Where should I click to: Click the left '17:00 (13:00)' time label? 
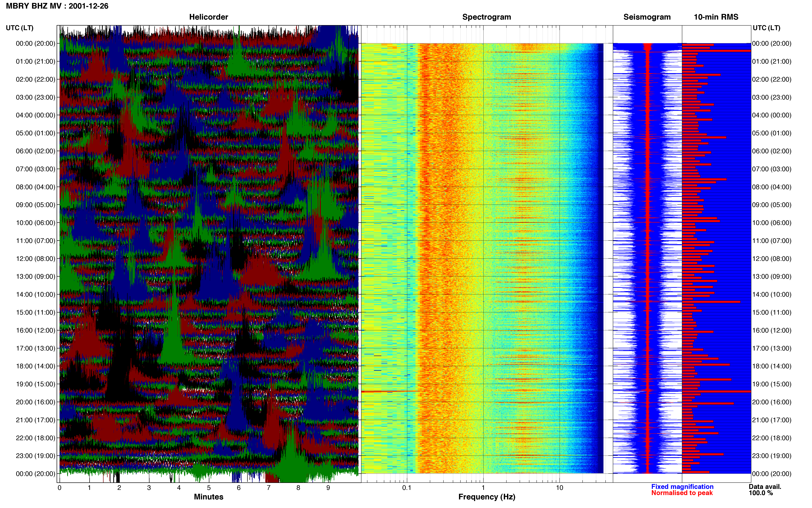35,348
